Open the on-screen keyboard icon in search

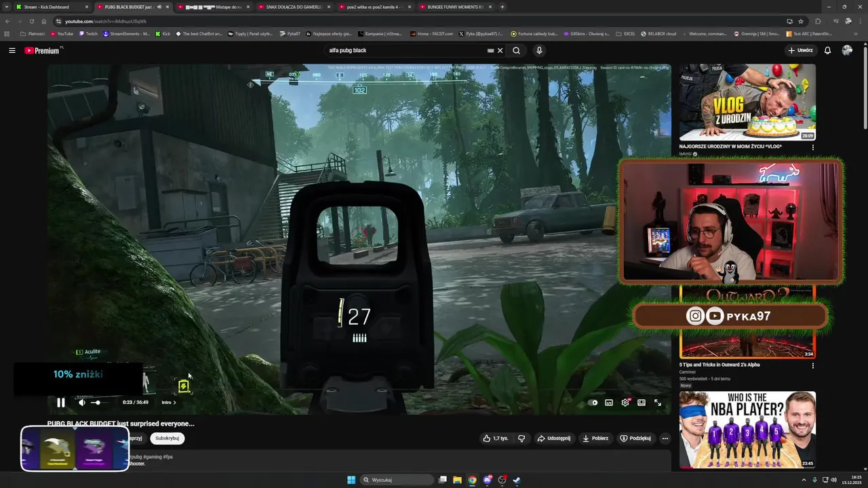490,50
